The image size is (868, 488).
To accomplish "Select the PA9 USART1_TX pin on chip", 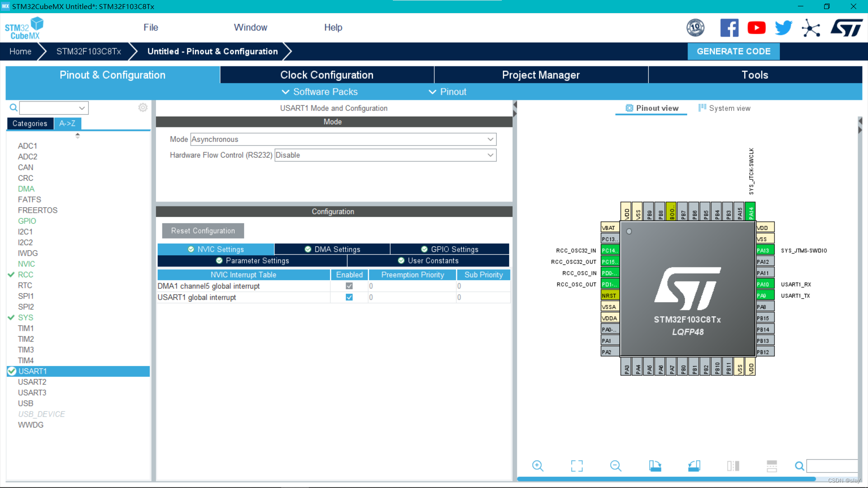I will click(765, 296).
